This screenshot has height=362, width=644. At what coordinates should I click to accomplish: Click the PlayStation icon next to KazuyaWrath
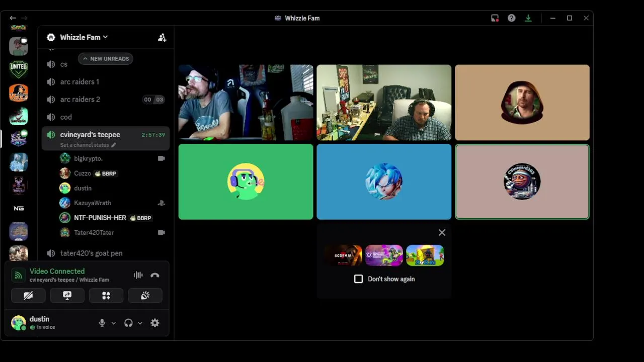[x=161, y=203]
